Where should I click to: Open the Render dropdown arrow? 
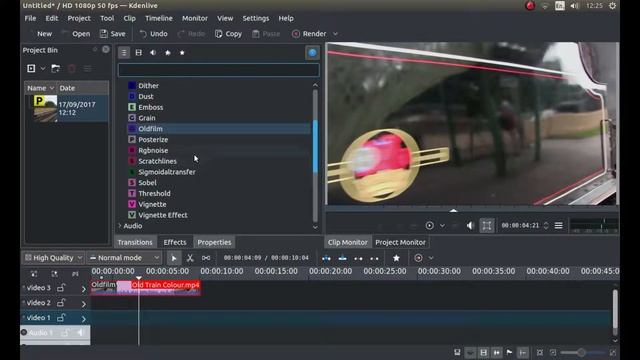pos(336,34)
